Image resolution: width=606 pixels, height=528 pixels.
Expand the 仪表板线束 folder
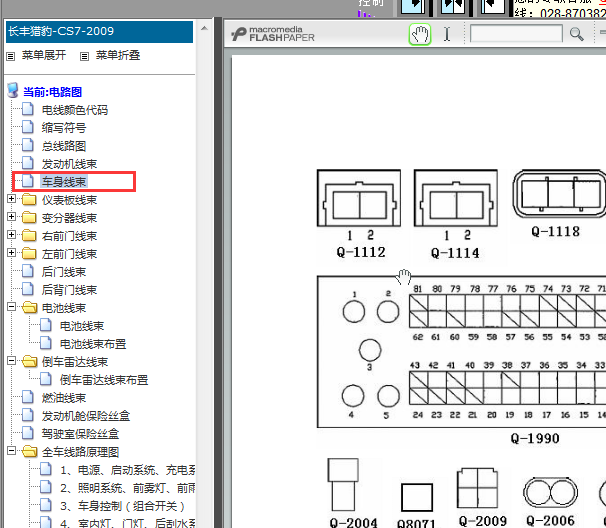(x=12, y=199)
